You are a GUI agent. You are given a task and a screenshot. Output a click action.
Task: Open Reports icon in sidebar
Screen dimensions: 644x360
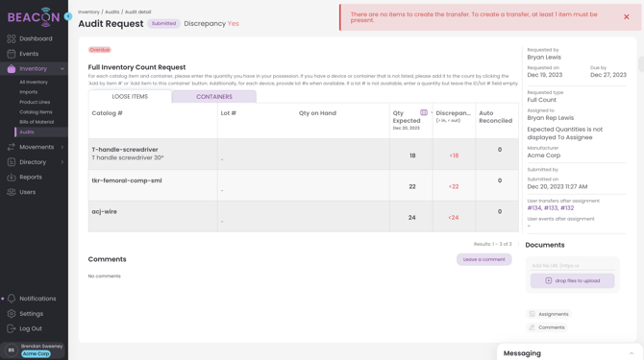click(12, 178)
